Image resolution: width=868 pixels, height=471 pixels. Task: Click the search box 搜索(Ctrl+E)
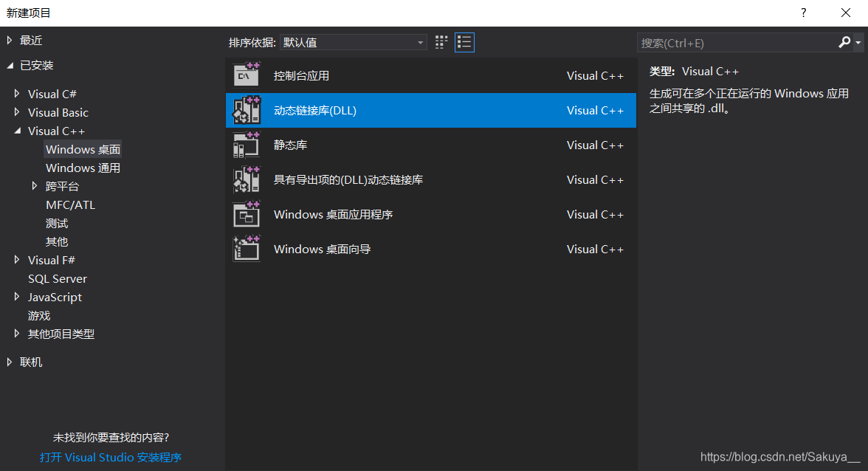coord(738,43)
